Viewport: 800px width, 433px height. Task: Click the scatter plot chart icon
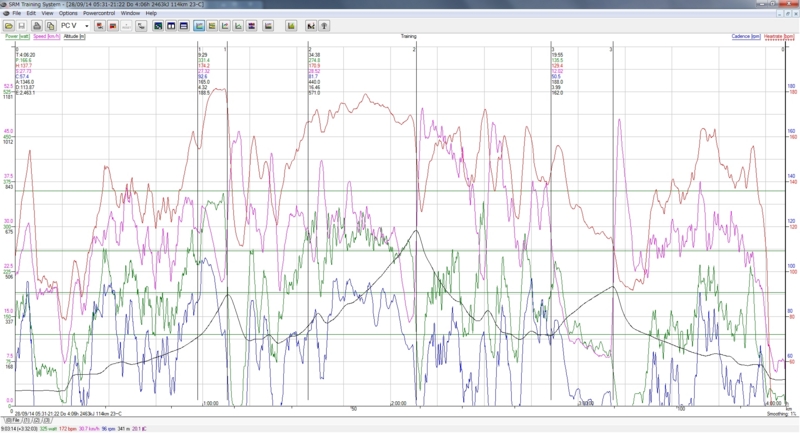tap(225, 26)
